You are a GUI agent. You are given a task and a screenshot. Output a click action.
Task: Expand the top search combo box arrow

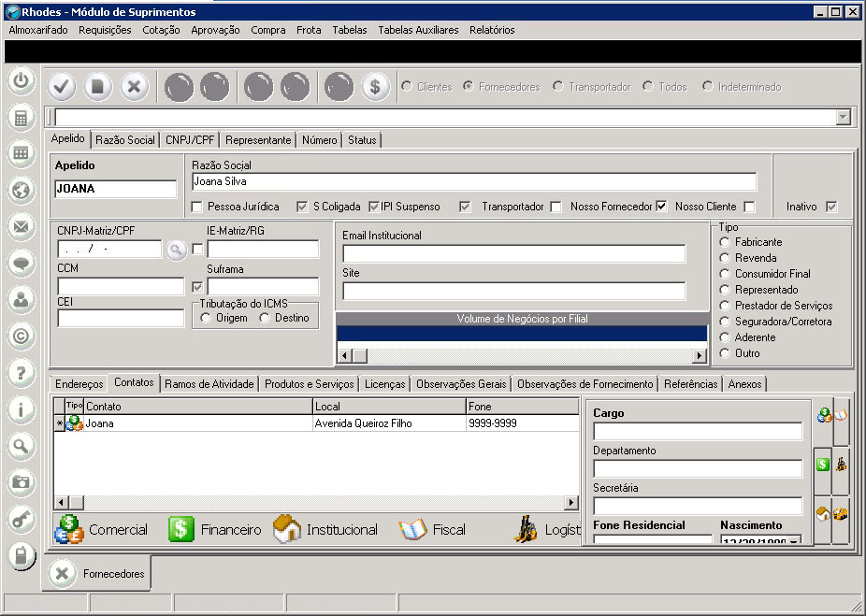pos(843,117)
